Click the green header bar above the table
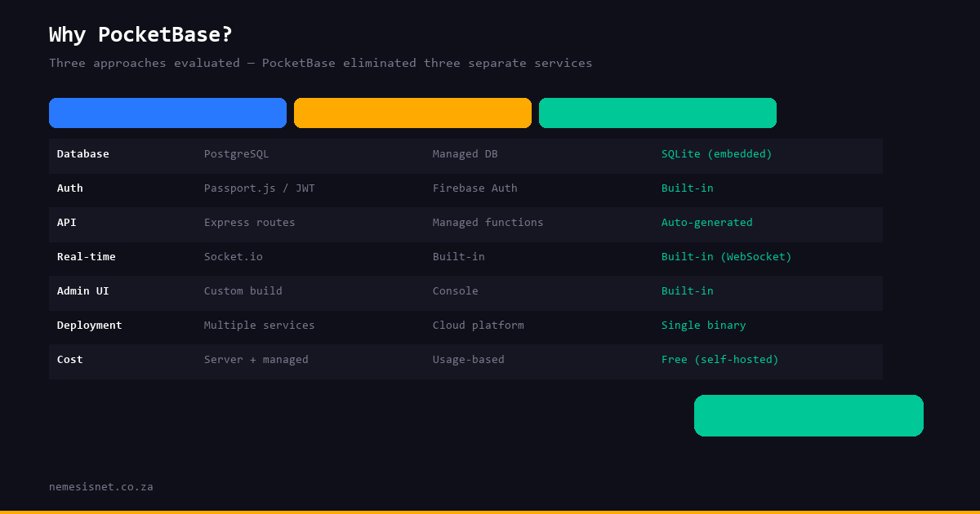Screen dimensions: 980x514 (x=657, y=113)
